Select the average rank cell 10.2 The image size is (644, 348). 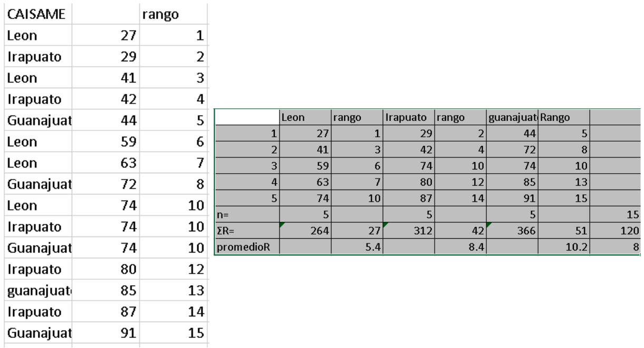[564, 247]
